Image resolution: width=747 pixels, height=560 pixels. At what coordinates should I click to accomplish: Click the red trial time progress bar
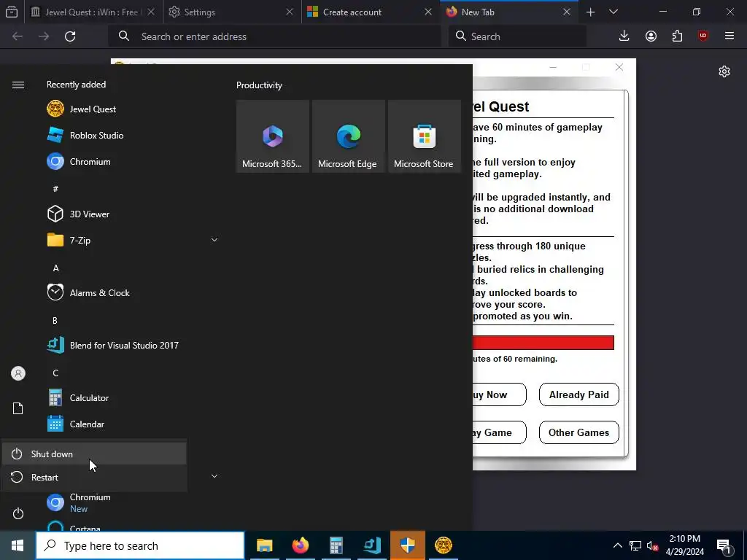tap(543, 343)
